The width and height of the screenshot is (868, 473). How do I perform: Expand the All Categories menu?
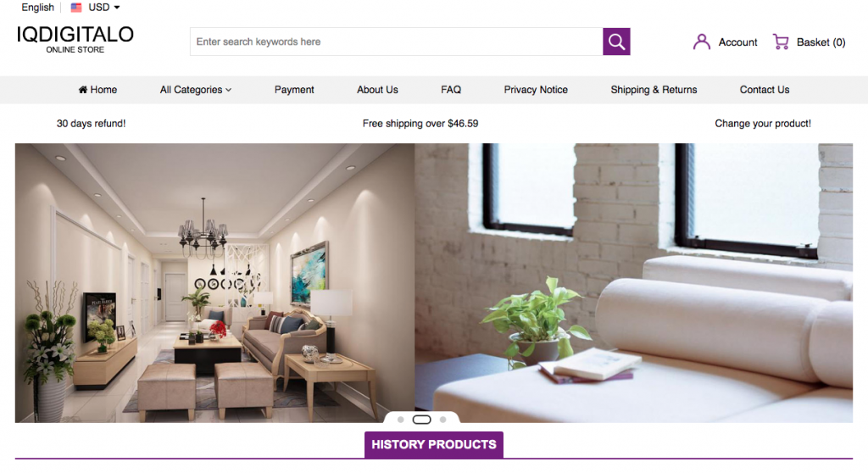point(196,90)
